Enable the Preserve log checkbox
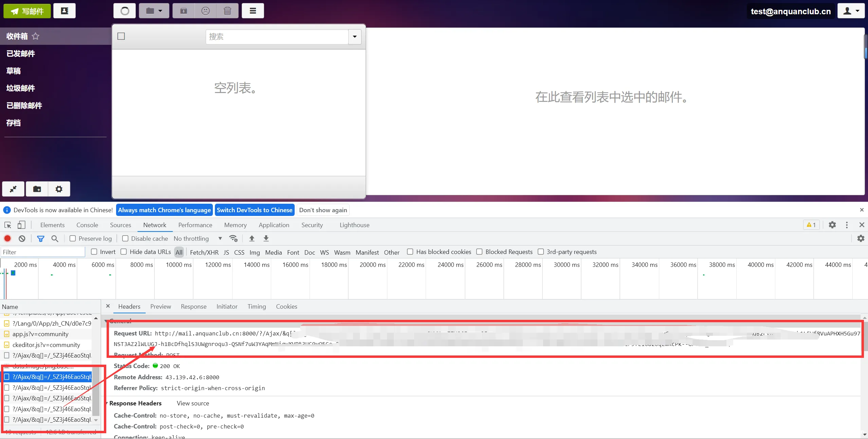This screenshot has height=439, width=868. (72, 238)
